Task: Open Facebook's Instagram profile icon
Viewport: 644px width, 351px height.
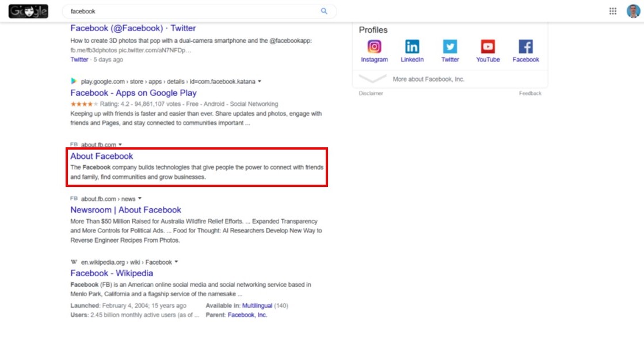Action: pyautogui.click(x=374, y=47)
